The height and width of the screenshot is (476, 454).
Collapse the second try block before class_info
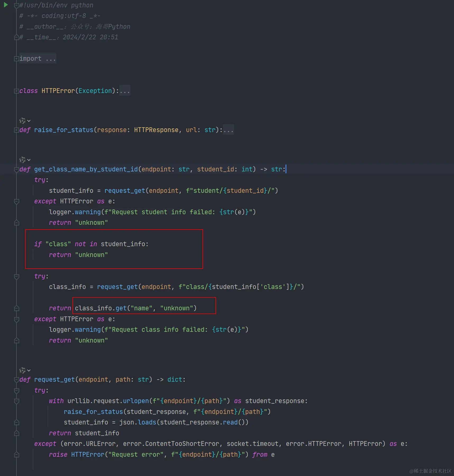tap(16, 276)
